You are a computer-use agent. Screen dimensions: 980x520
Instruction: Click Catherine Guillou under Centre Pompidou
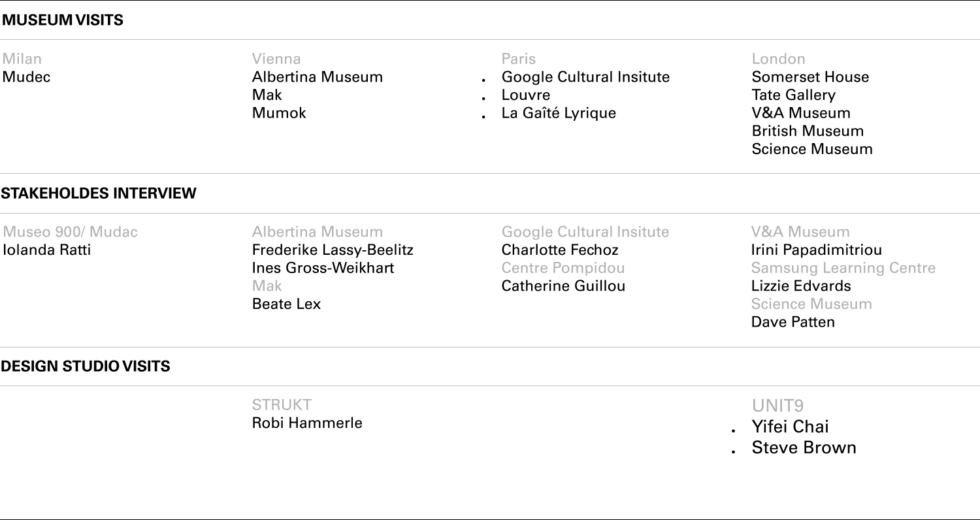point(563,286)
